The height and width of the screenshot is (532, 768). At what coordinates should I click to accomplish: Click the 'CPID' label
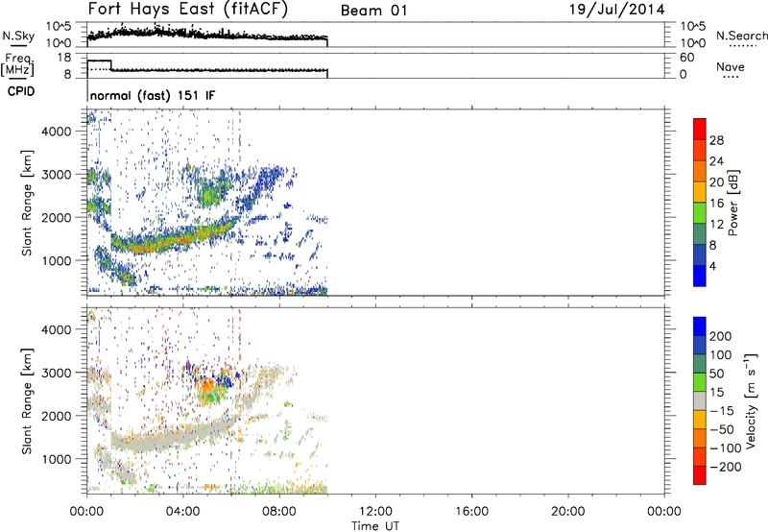pyautogui.click(x=21, y=91)
